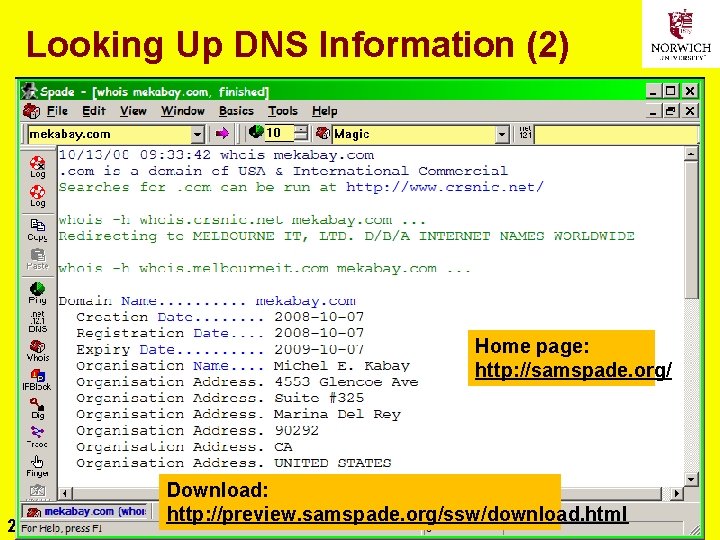Minimize the inner whois document window

tap(653, 111)
